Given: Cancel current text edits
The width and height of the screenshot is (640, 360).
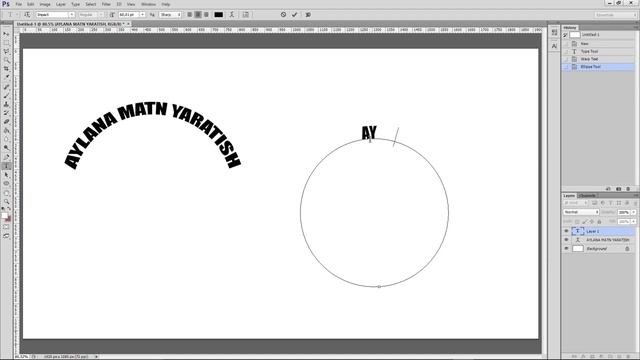Looking at the screenshot, I should click(283, 15).
